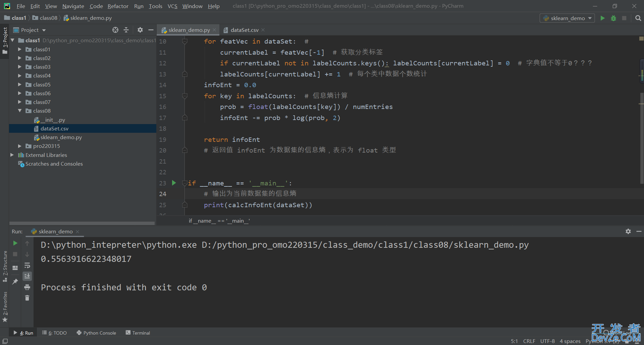
Task: Locate current file with the crosshair icon
Action: [115, 30]
